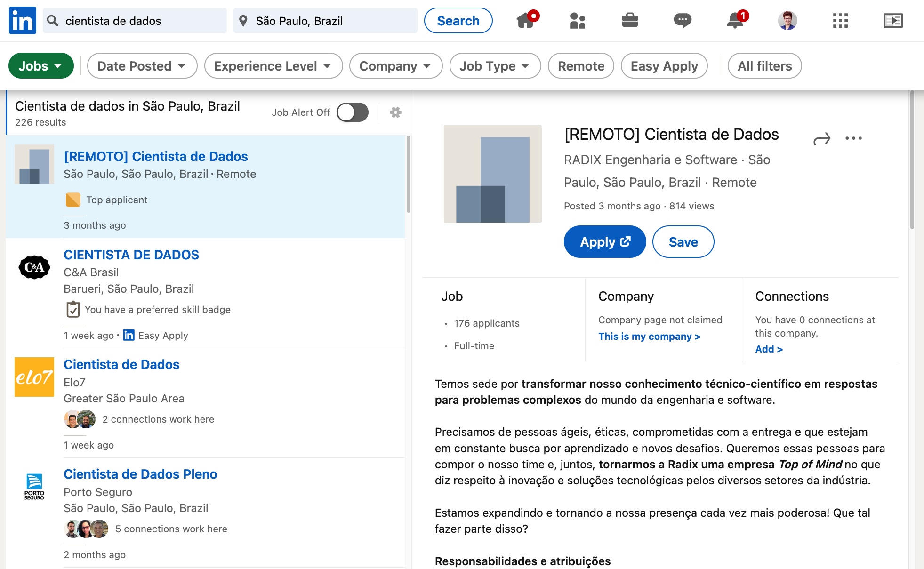
Task: Click the This is my company link
Action: point(649,337)
